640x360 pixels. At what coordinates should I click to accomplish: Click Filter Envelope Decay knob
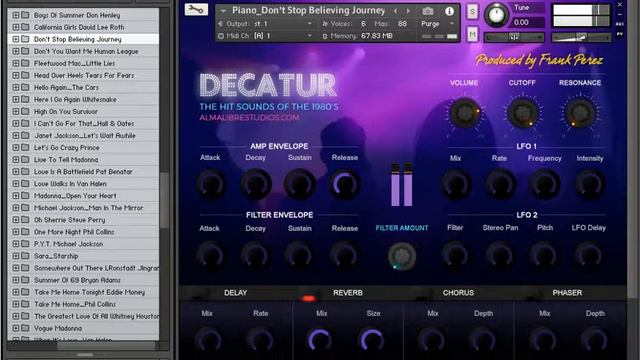[255, 256]
